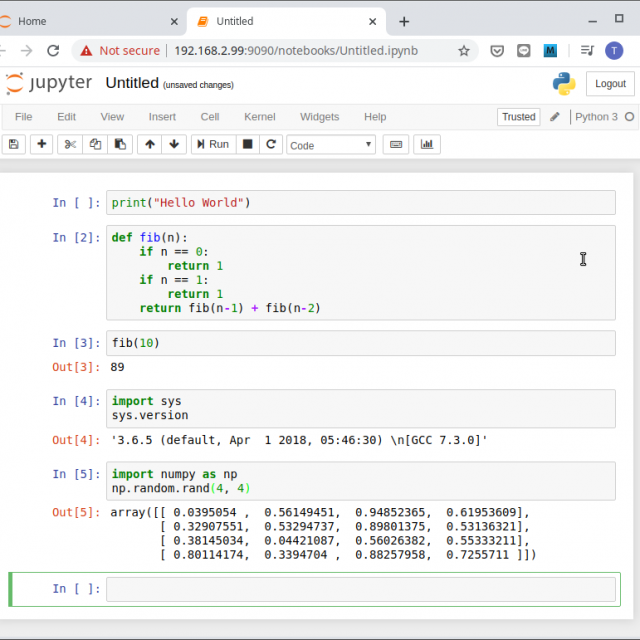
Task: Save notebook with the floppy disk icon
Action: (x=14, y=144)
